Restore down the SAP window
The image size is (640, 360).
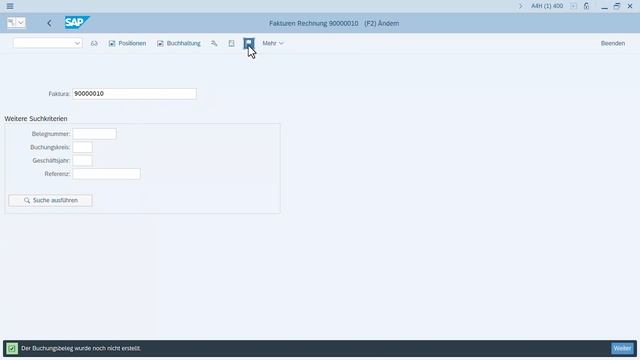coord(617,6)
